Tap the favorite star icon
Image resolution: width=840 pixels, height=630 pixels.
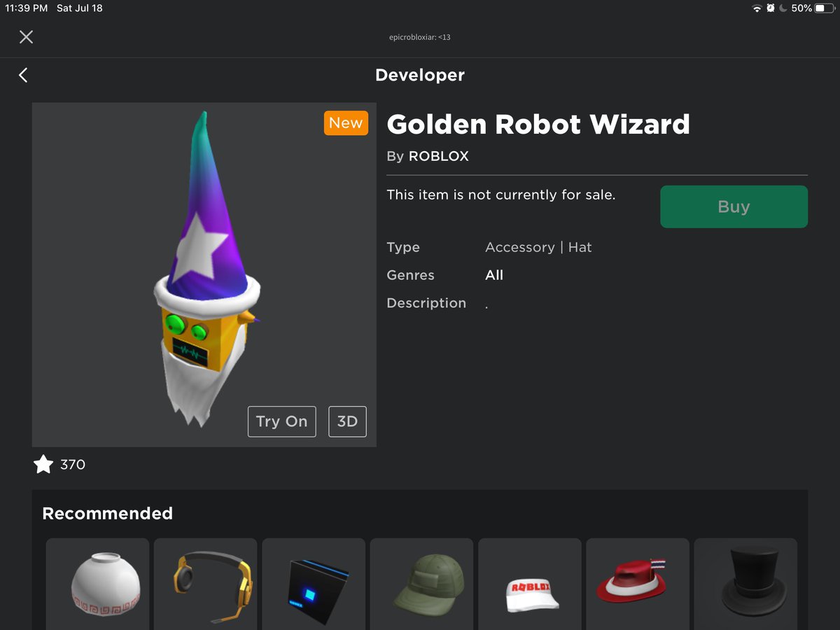(43, 464)
